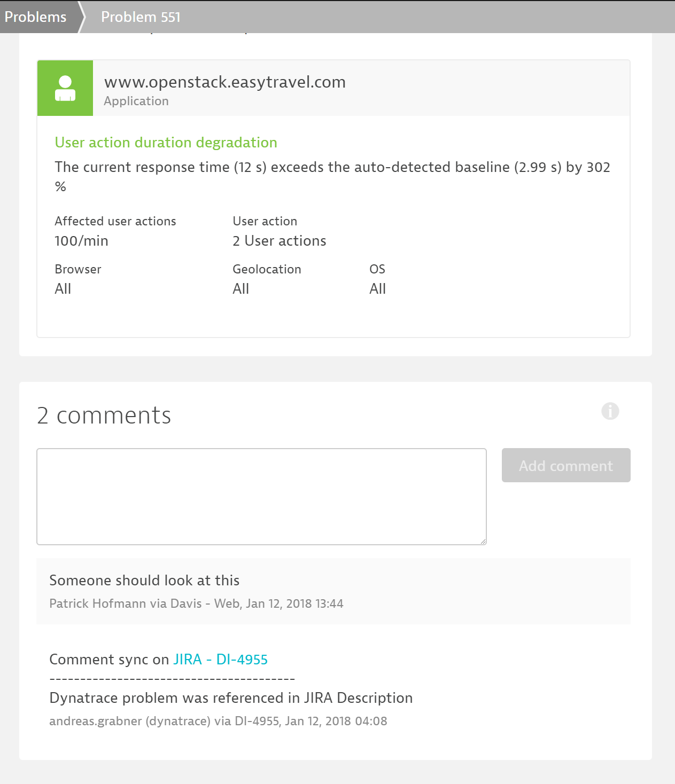This screenshot has width=675, height=784.
Task: Click the response time baseline description text
Action: (x=332, y=167)
